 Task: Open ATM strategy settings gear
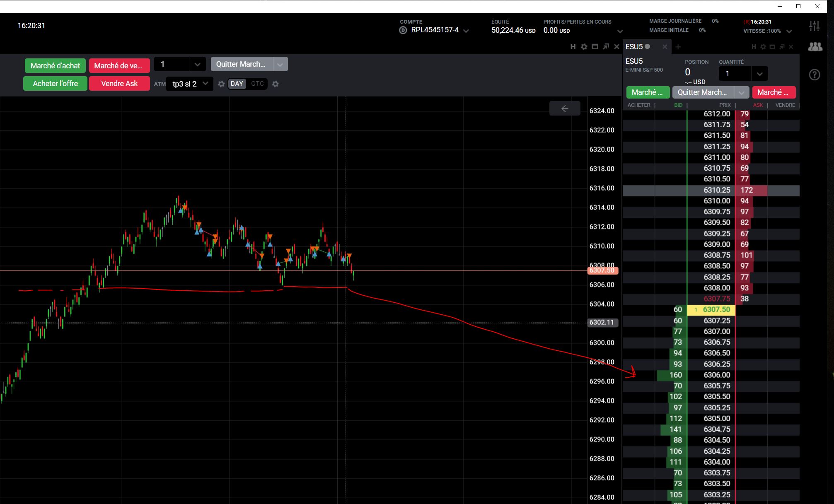coord(221,84)
